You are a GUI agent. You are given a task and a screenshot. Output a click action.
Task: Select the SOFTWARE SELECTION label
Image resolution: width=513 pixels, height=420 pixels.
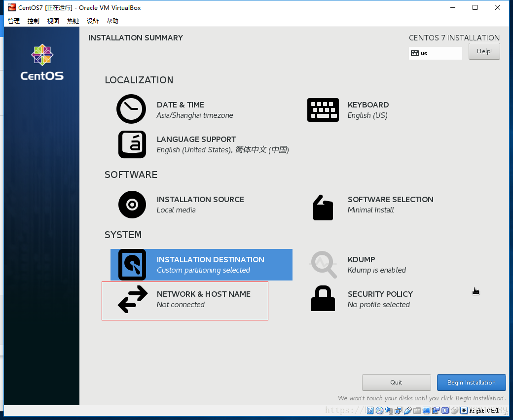coord(390,199)
